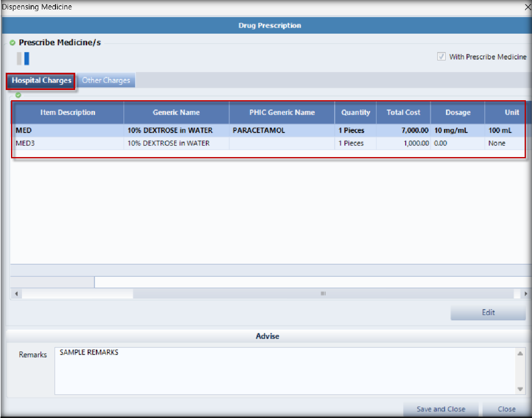Click the Save and Close button
The image size is (532, 418).
click(440, 409)
